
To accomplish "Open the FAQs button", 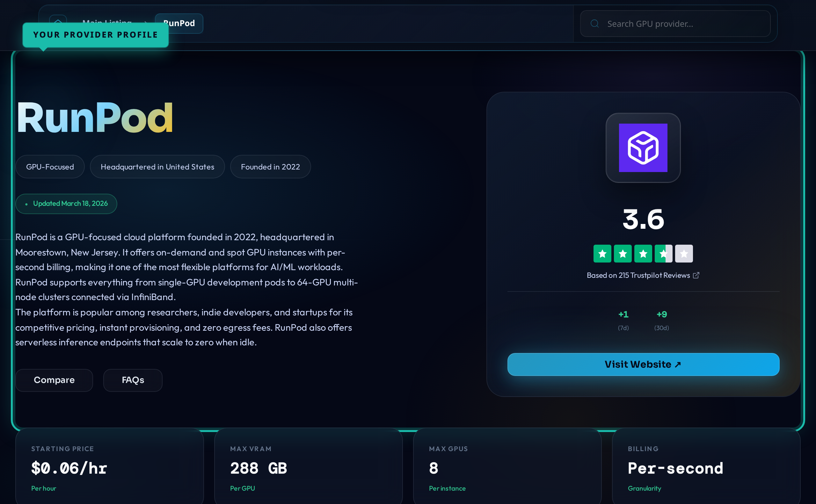I will (x=133, y=380).
